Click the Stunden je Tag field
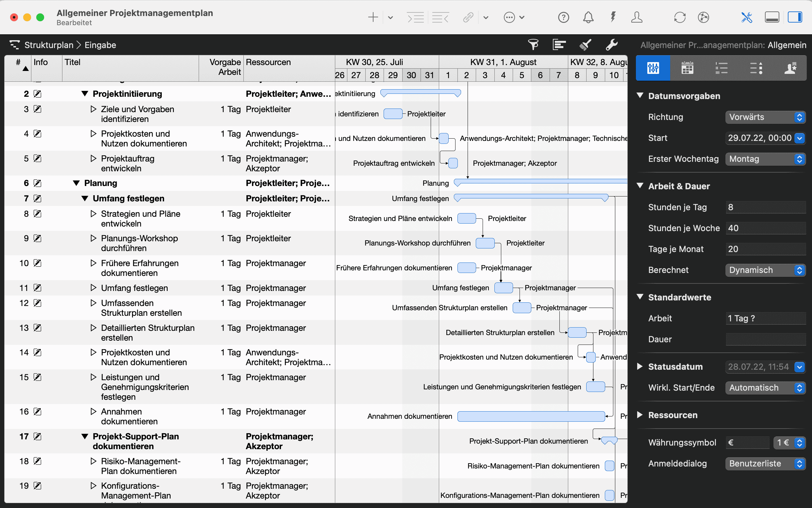The height and width of the screenshot is (508, 812). (765, 207)
